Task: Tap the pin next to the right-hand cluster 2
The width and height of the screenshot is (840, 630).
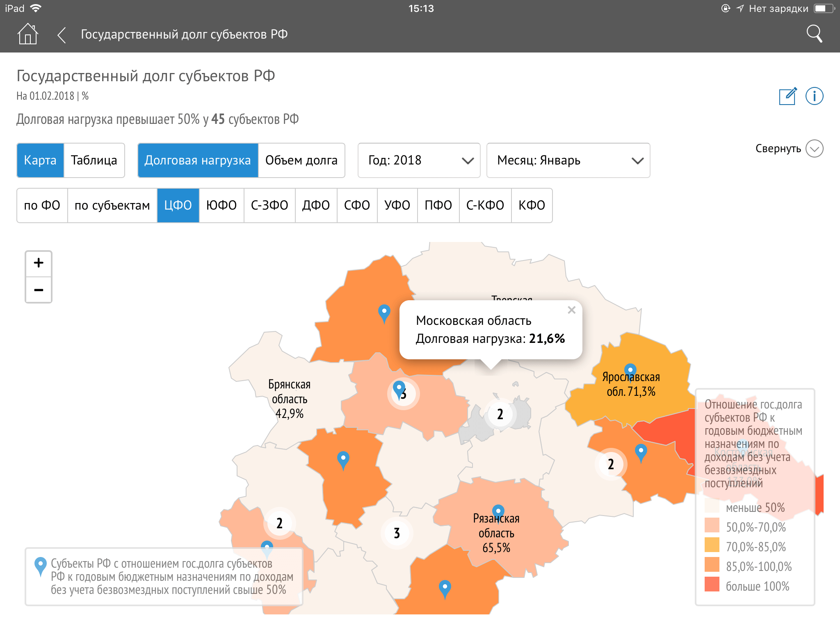Action: click(x=641, y=453)
